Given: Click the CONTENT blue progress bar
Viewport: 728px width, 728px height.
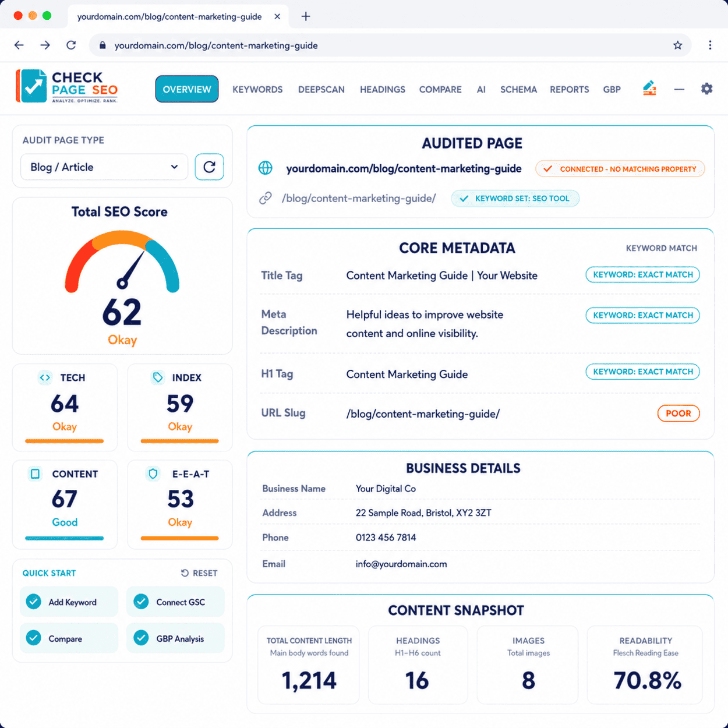Looking at the screenshot, I should pos(65,538).
